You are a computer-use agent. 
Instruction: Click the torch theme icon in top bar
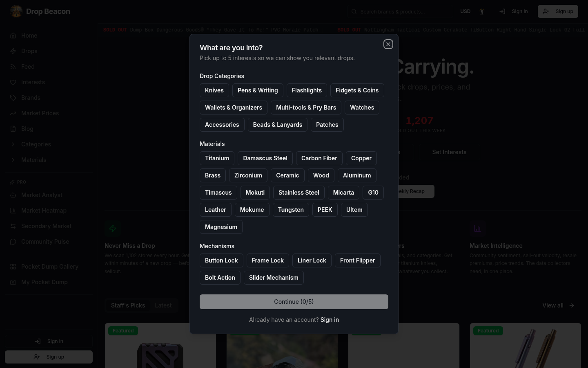coord(482,11)
